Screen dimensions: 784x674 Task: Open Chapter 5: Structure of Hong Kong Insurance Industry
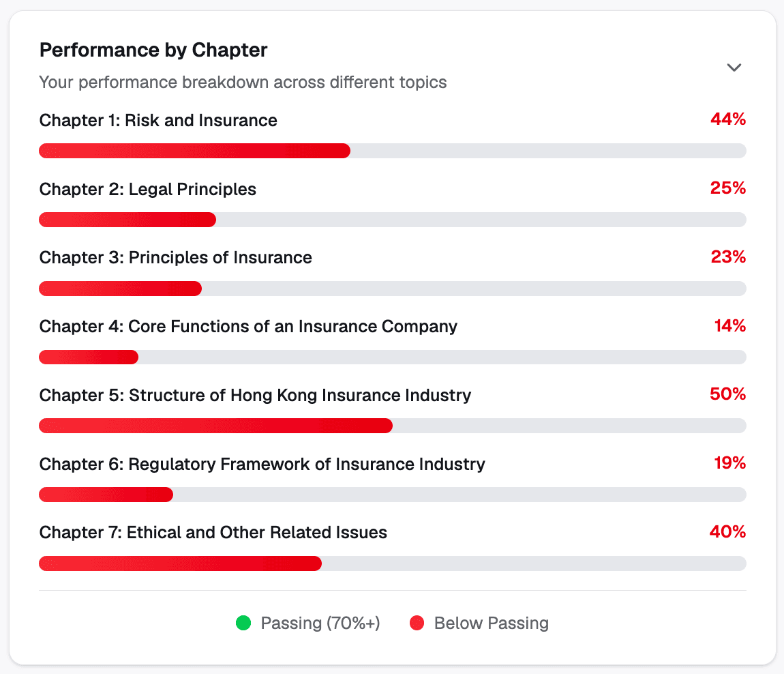point(255,395)
